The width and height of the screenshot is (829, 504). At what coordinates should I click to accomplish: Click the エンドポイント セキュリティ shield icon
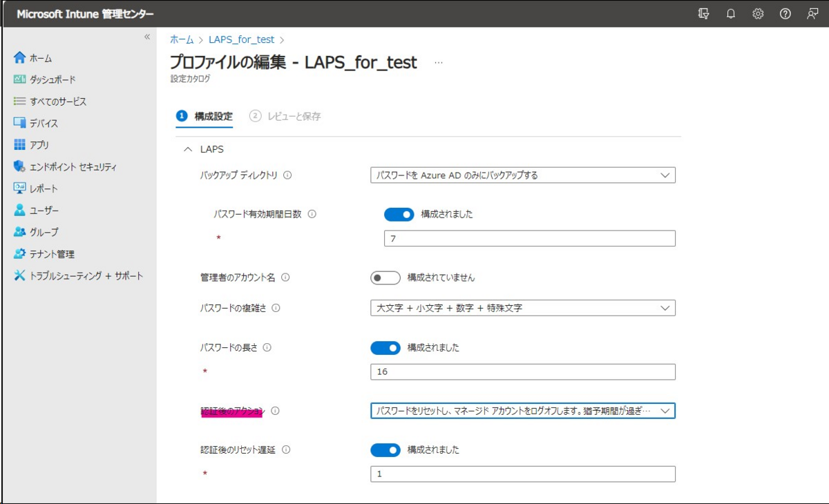(19, 166)
